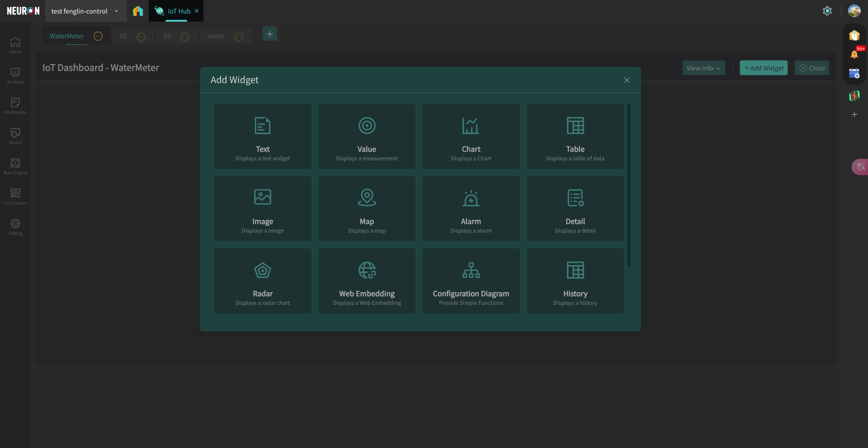Viewport: 868px width, 448px height.
Task: Choose the Value measurement widget
Action: pyautogui.click(x=367, y=136)
